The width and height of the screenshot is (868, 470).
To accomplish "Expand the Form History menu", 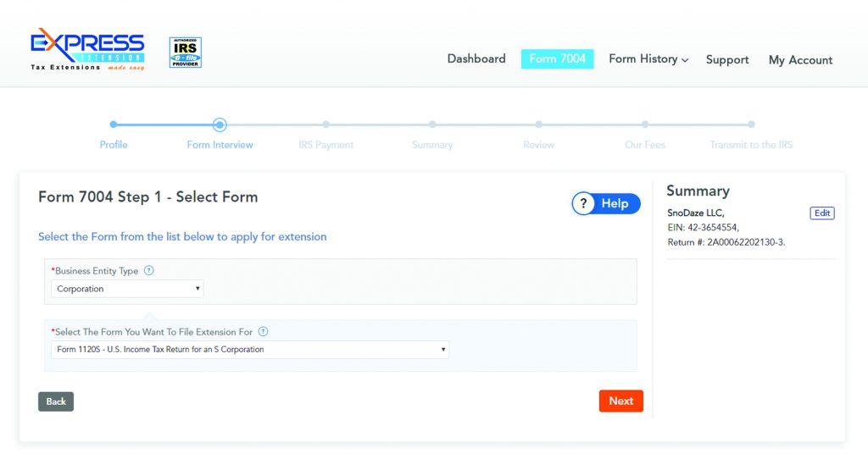I will 648,59.
